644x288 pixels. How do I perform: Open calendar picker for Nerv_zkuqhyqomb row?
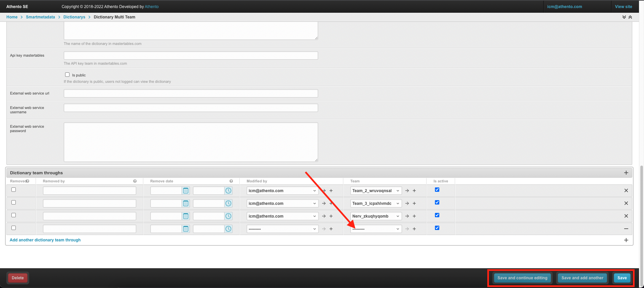click(186, 216)
